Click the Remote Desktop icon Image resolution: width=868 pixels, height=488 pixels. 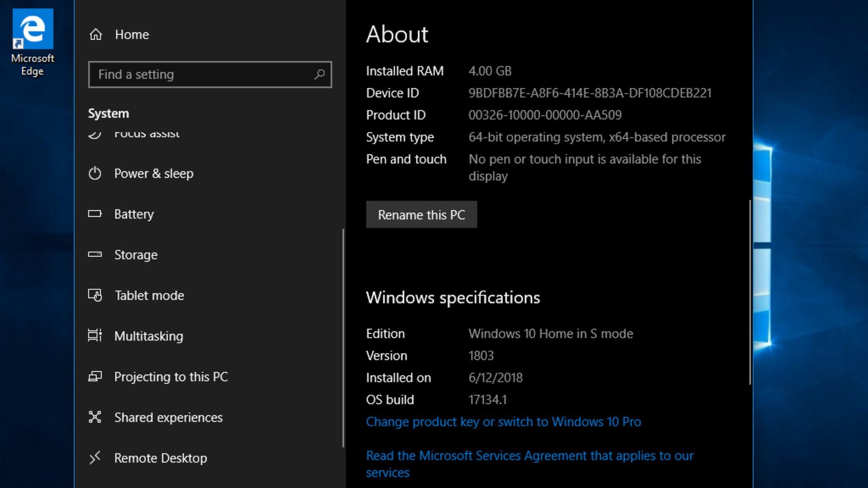95,458
